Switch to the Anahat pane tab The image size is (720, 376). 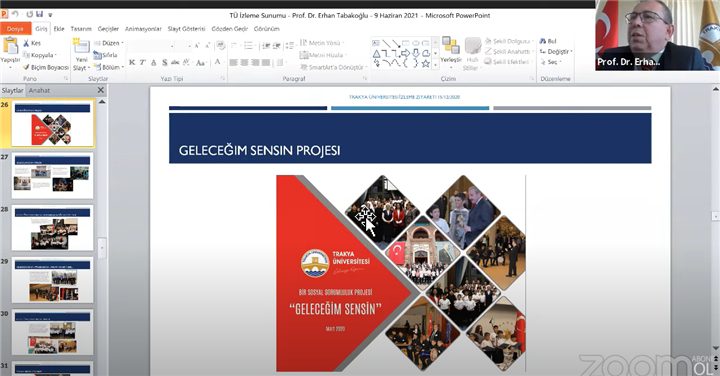pyautogui.click(x=39, y=90)
